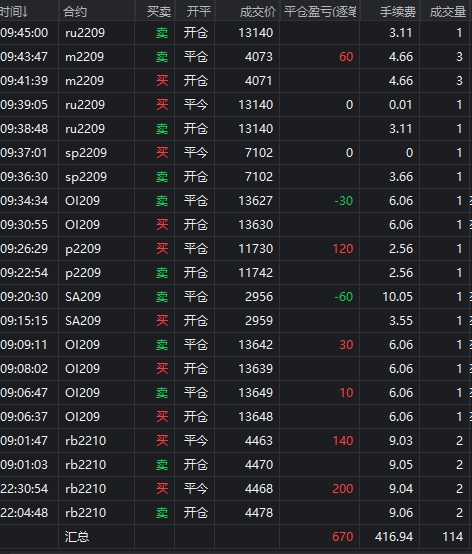Select the m2209 row with profit 60
The image size is (472, 554).
tap(235, 57)
